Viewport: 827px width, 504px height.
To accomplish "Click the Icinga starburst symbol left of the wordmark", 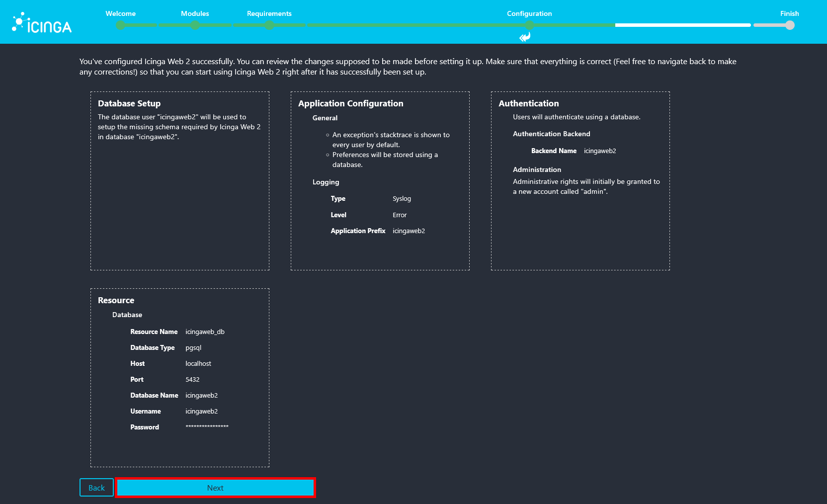I will (18, 21).
